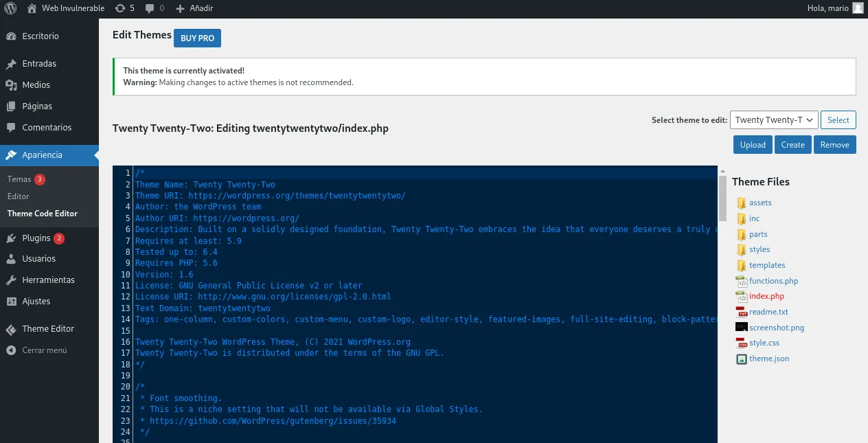Go to the Temas submenu item

(x=19, y=179)
